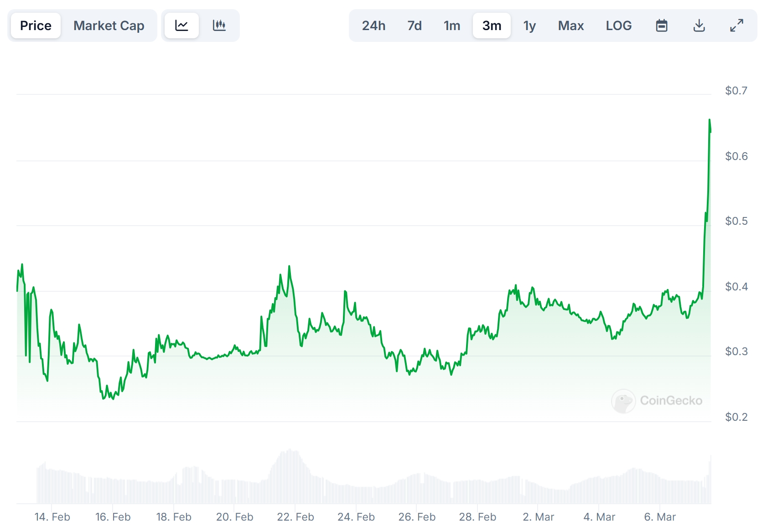Switch to the Market Cap tab

(109, 26)
